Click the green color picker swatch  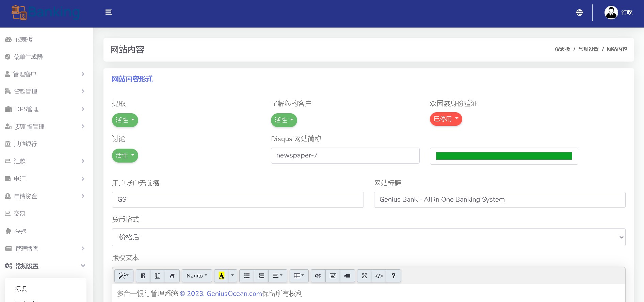tap(504, 156)
